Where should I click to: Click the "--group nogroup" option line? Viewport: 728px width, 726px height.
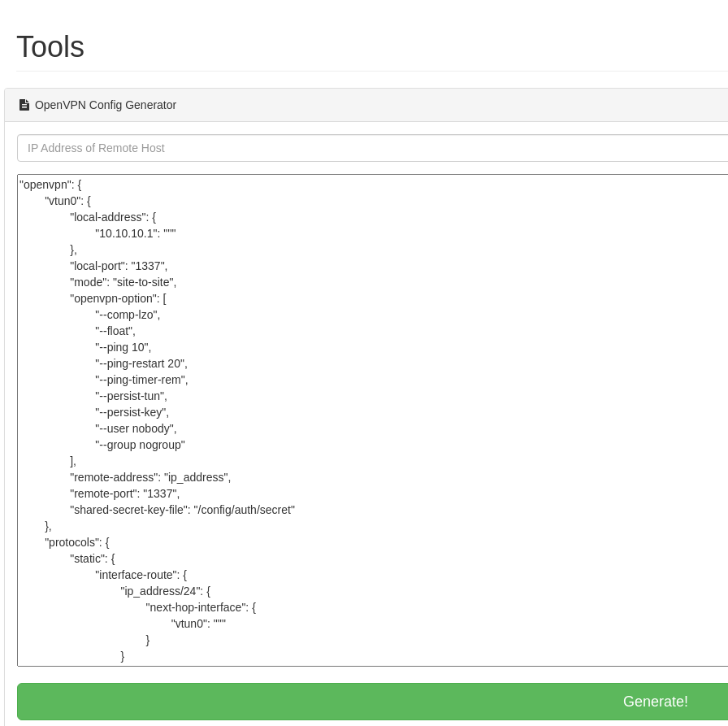140,445
